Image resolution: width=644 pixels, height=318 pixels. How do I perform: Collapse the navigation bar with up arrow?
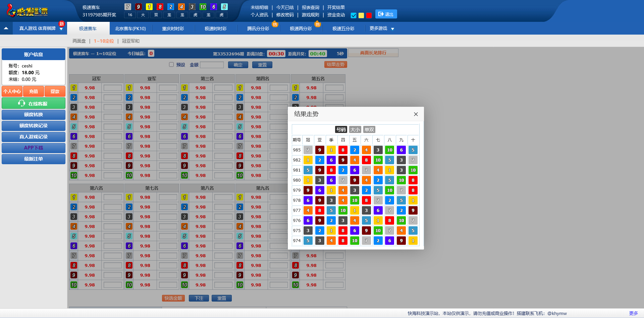tap(6, 29)
